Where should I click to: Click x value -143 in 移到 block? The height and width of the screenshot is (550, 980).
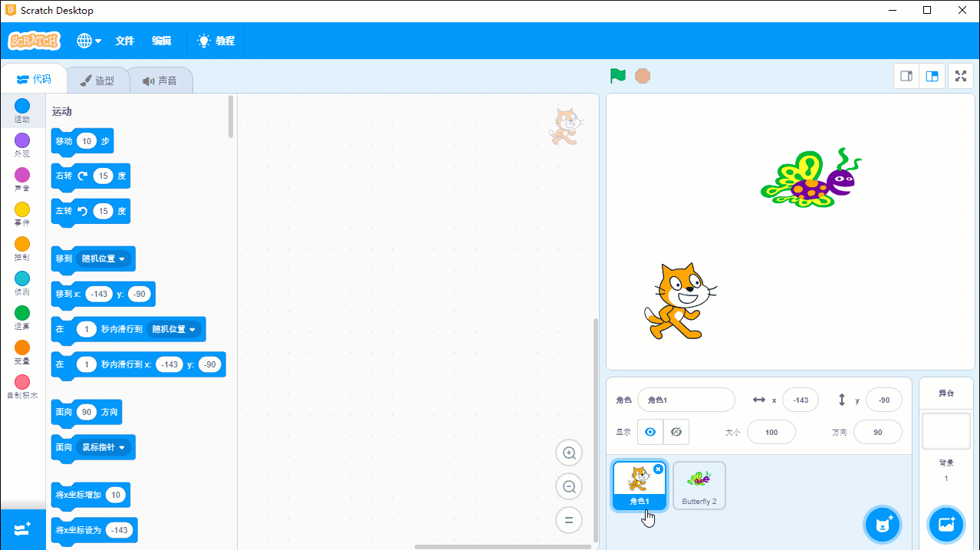click(100, 294)
